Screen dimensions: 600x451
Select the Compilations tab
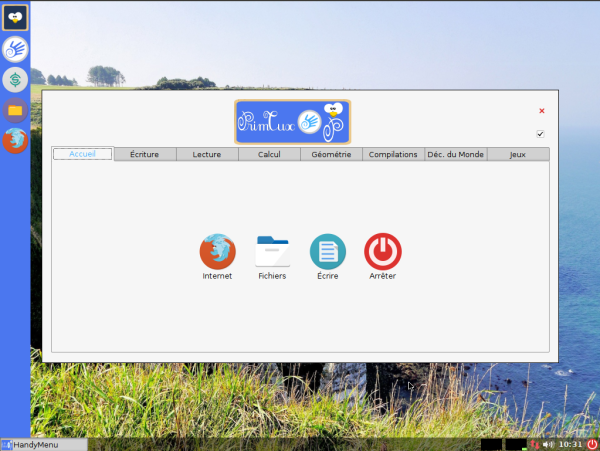[x=393, y=155]
